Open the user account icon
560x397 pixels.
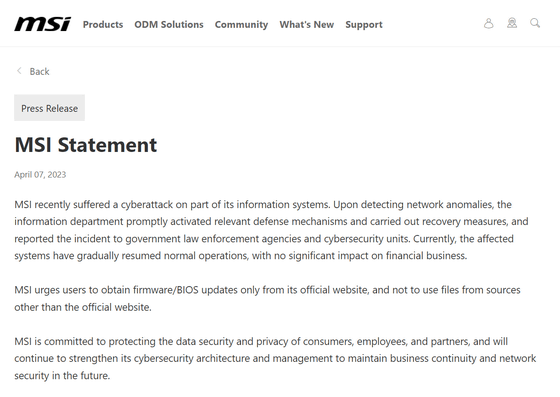tap(489, 23)
